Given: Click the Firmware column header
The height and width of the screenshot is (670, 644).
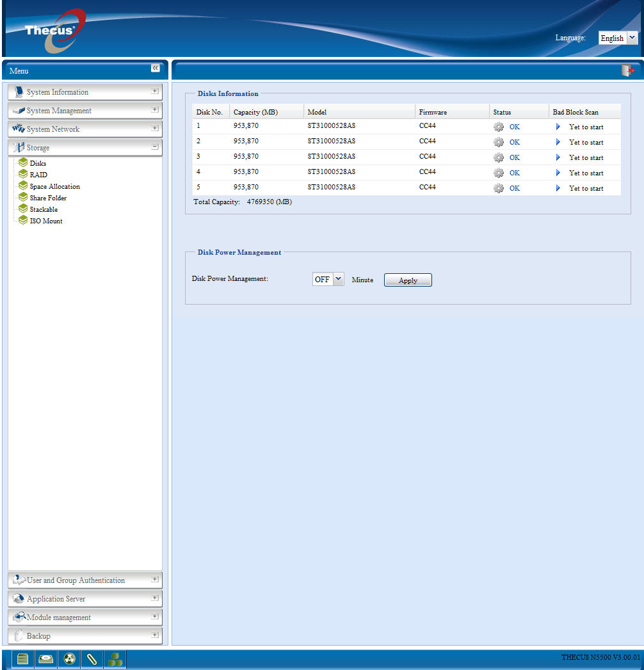Looking at the screenshot, I should tap(452, 112).
